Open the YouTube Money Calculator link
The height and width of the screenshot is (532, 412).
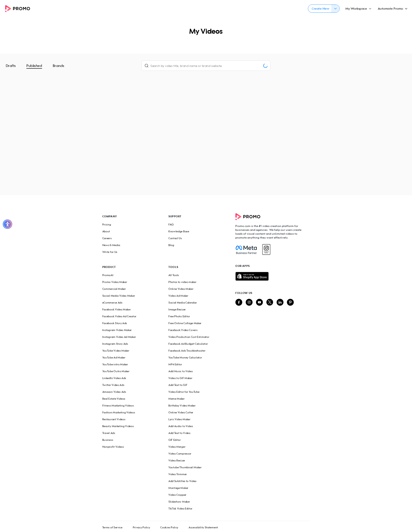(185, 358)
